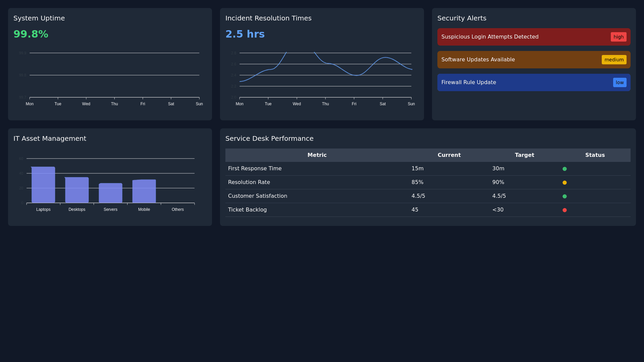Click the yellow 'medium' severity badge
Screen dimensions: 644x362
[614, 60]
